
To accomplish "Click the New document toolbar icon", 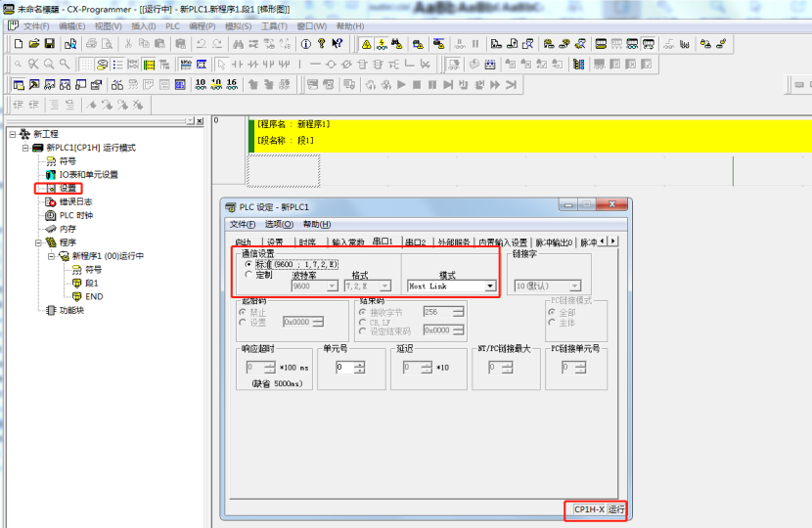I will (x=18, y=44).
